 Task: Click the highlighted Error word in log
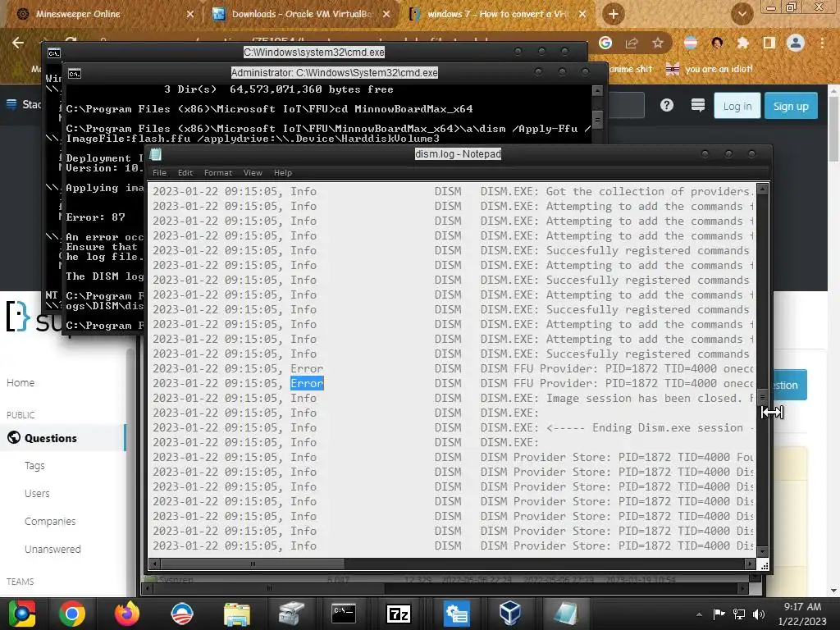point(307,383)
